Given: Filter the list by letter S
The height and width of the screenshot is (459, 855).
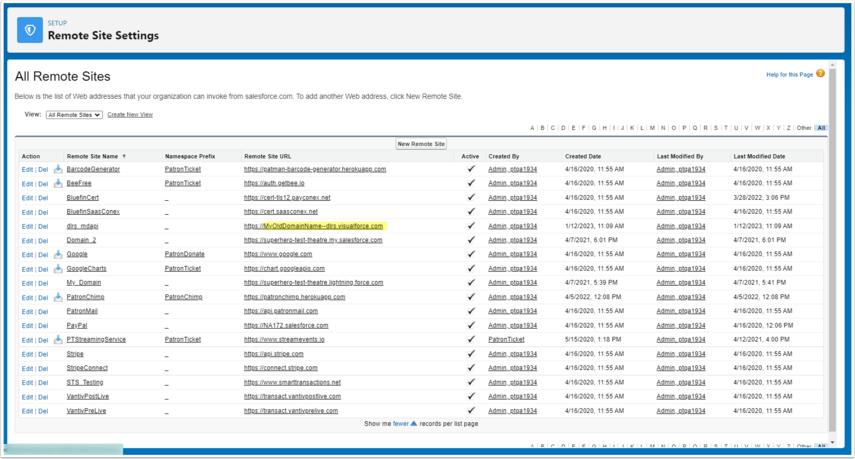Looking at the screenshot, I should tap(715, 128).
